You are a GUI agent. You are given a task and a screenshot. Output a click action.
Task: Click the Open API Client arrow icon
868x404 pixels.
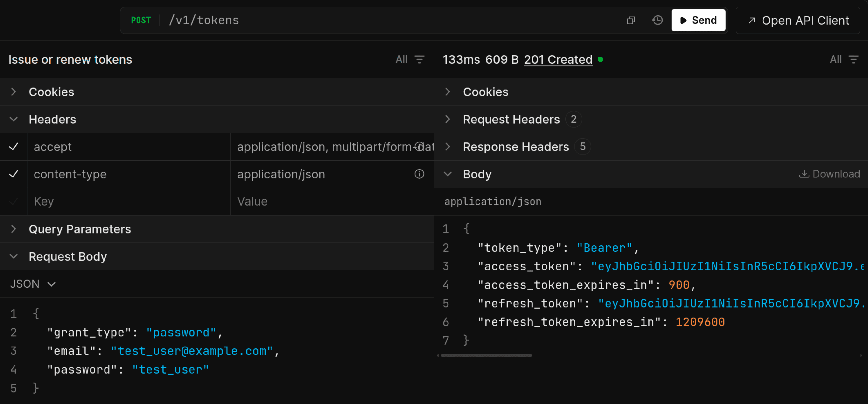pyautogui.click(x=752, y=21)
